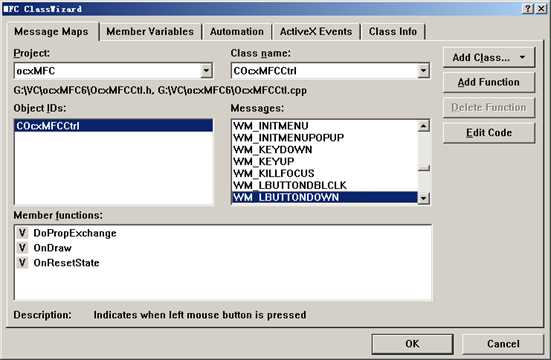551x360 pixels.
Task: Click the Edit Code button
Action: tap(489, 133)
